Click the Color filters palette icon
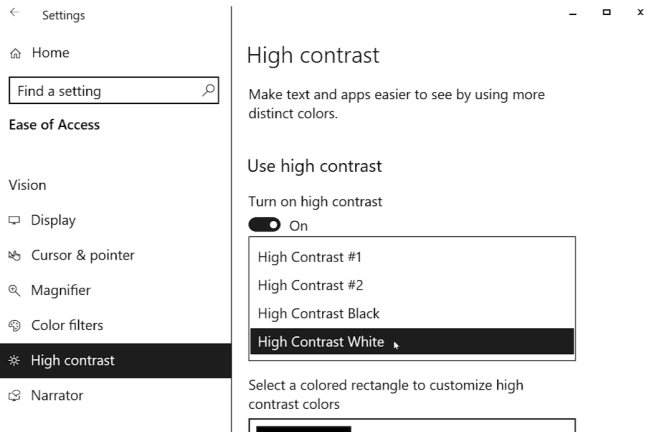Image resolution: width=649 pixels, height=432 pixels. pyautogui.click(x=14, y=326)
